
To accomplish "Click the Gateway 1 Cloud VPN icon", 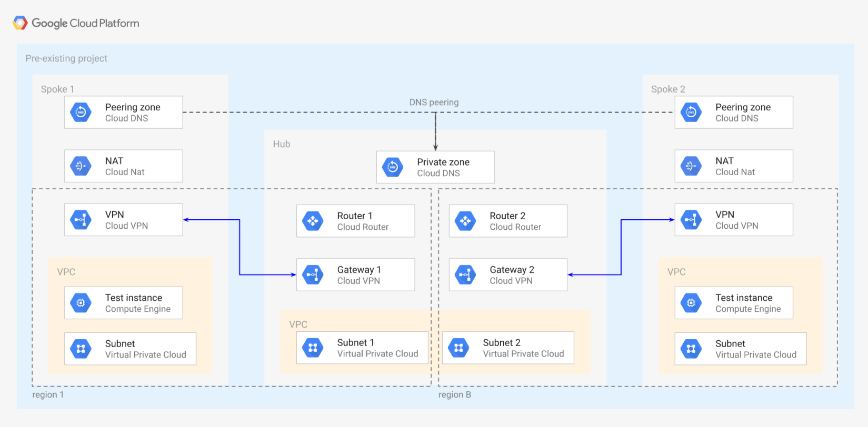I will click(313, 274).
